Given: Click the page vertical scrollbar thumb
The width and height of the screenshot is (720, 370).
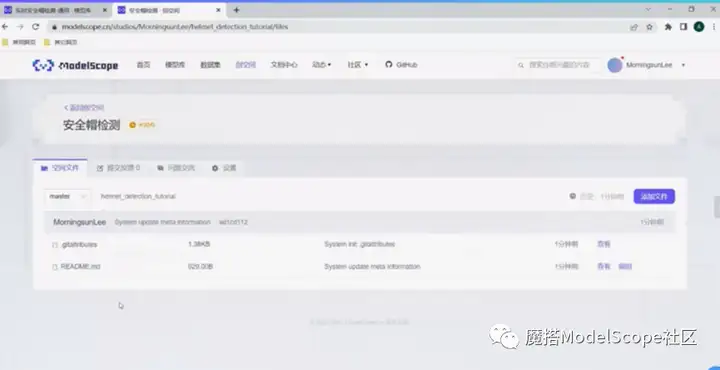Looking at the screenshot, I should coord(716,207).
